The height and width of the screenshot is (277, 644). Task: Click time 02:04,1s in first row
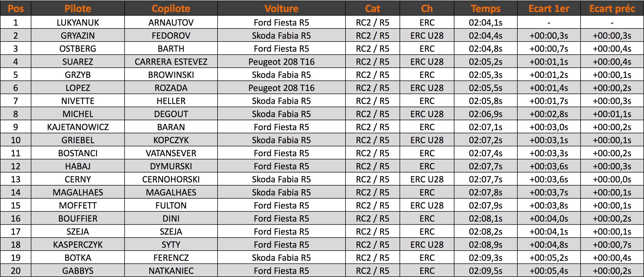(486, 22)
